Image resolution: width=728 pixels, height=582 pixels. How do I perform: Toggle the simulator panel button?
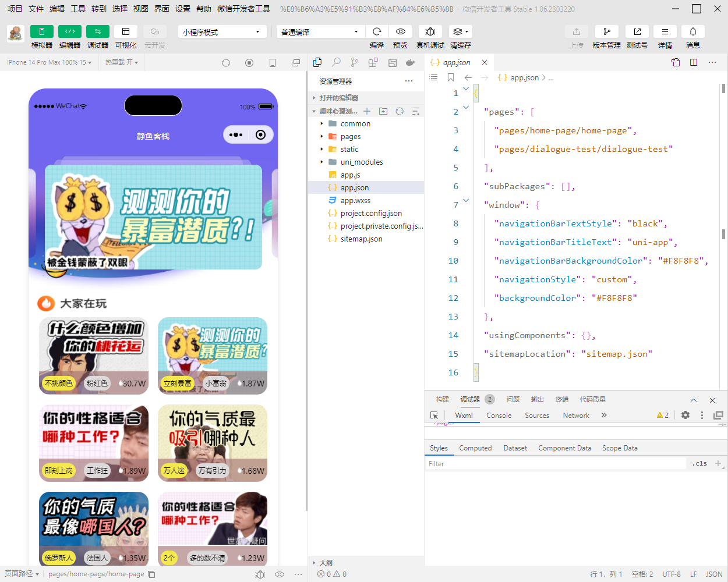41,31
